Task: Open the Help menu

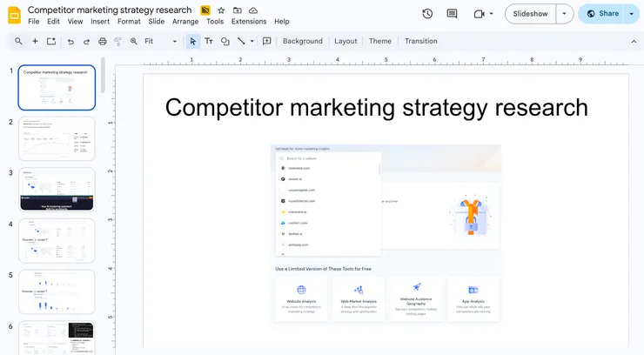Action: coord(282,22)
